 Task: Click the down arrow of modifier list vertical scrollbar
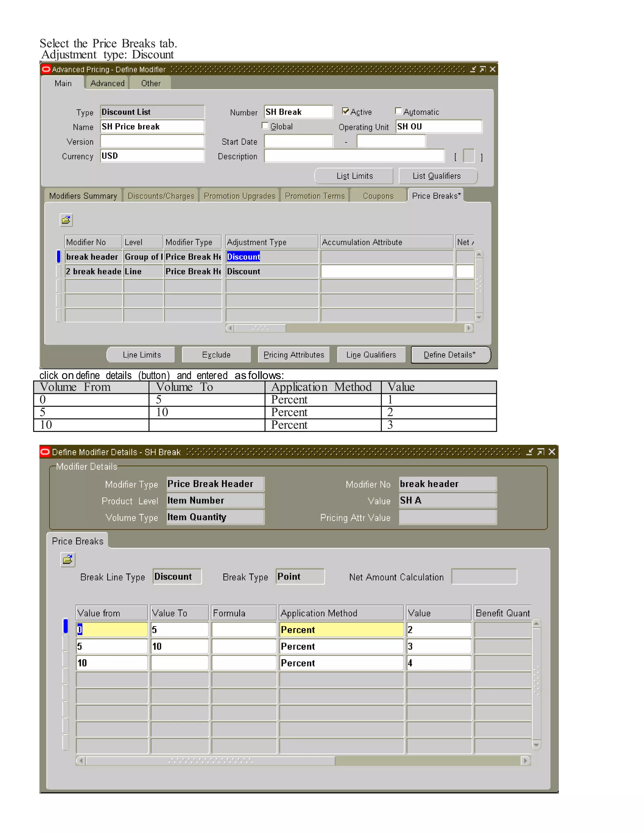click(x=479, y=317)
